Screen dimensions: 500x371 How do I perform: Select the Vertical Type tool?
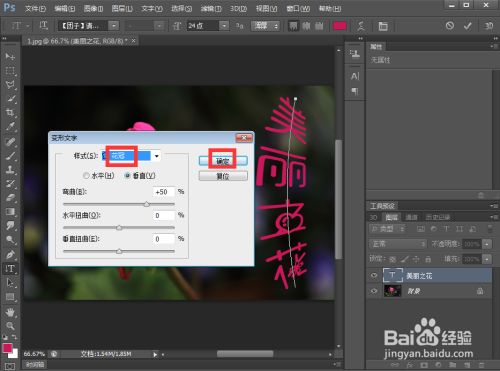click(x=10, y=269)
